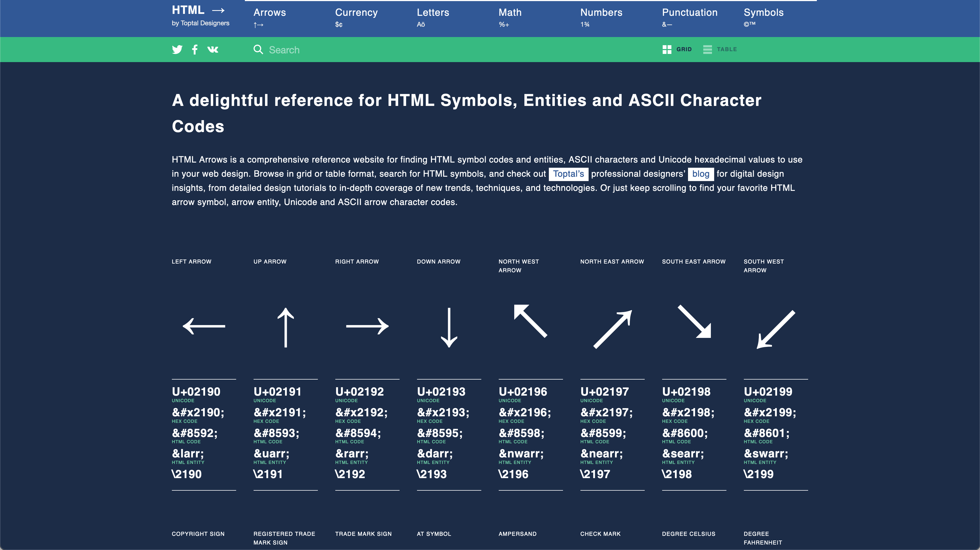Viewport: 980px width, 550px height.
Task: Click HTML entity &nearr;
Action: coord(601,454)
